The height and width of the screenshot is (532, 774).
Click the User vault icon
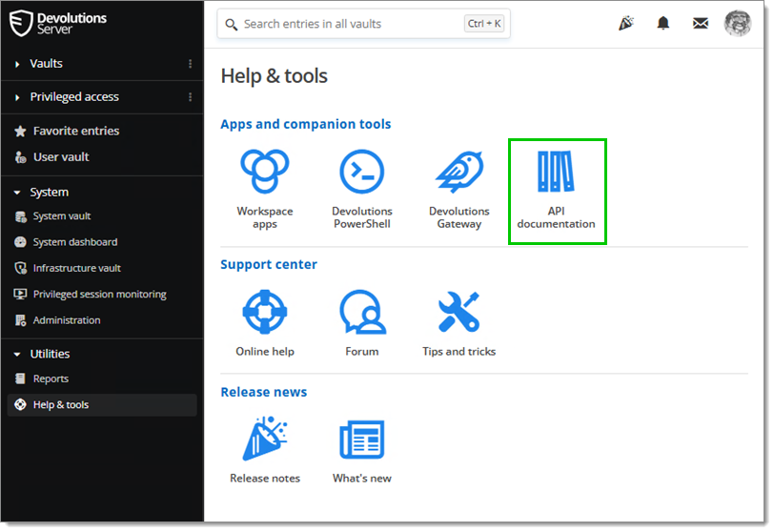coord(20,157)
